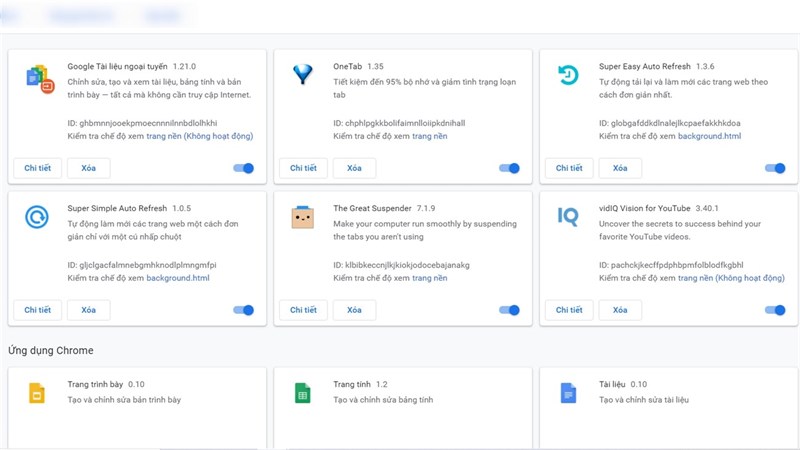Click "Make your computer run smoothly" description
Image resolution: width=800 pixels, height=450 pixels.
tap(425, 230)
